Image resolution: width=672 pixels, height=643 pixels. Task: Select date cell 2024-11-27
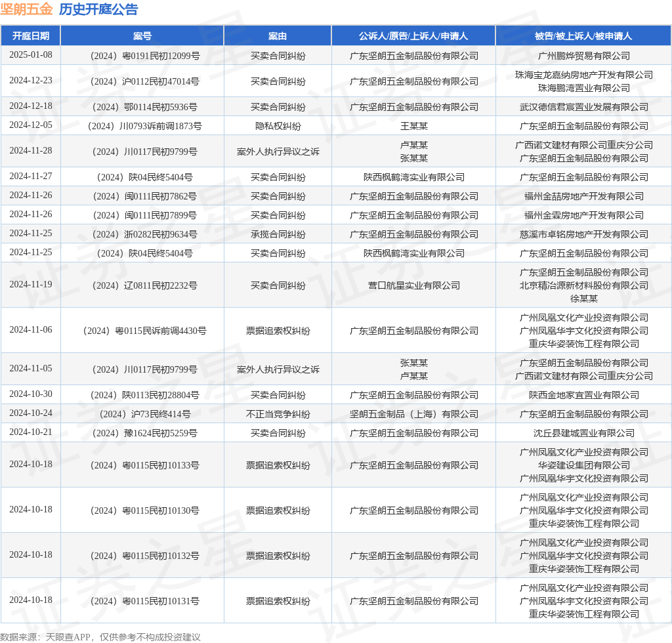tap(30, 176)
